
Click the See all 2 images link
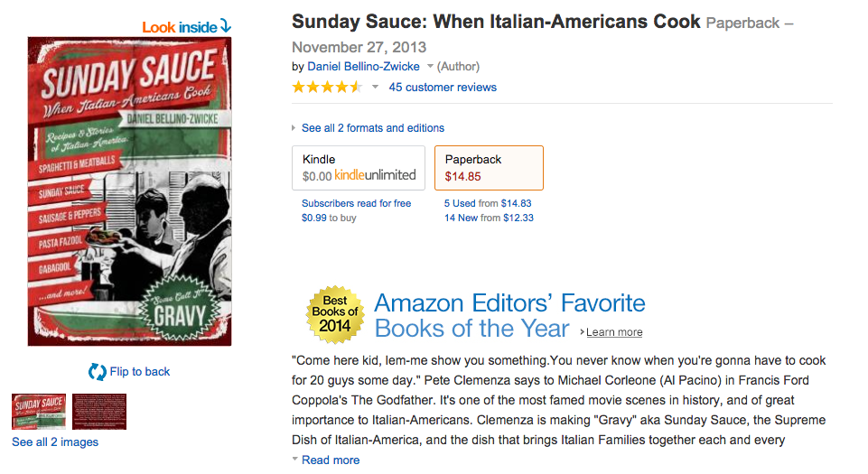pos(55,442)
